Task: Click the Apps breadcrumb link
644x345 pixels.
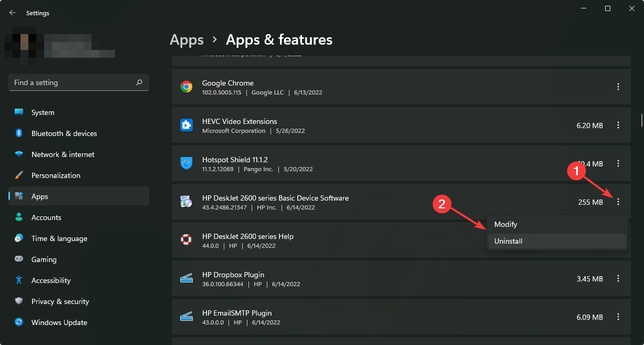Action: [186, 39]
